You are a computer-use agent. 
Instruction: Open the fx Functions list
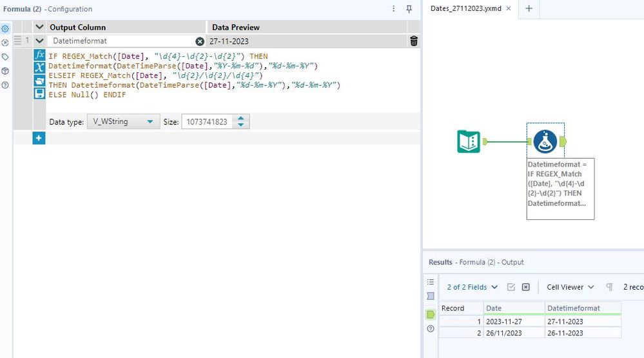point(39,55)
